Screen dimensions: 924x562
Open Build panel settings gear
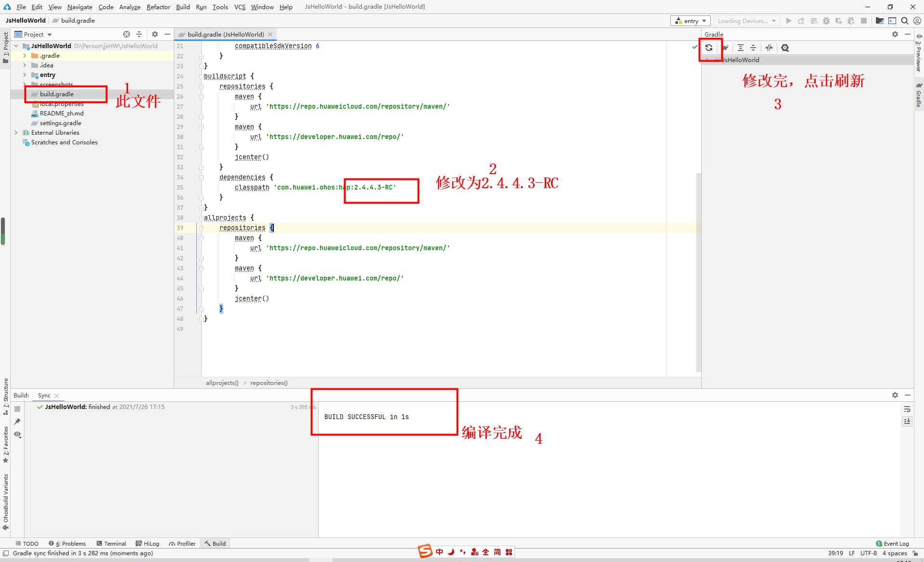[x=895, y=395]
